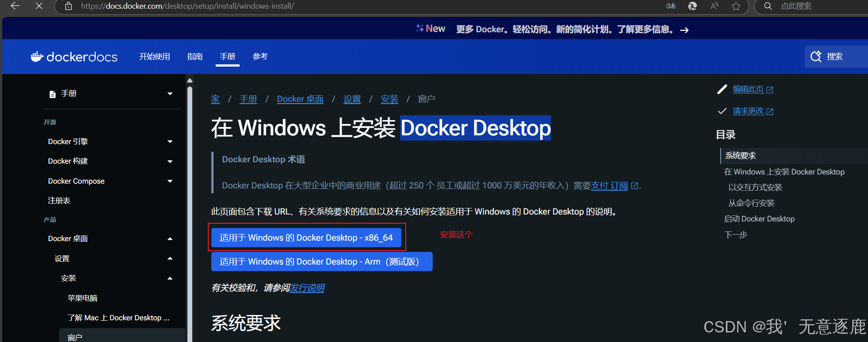868x342 pixels.
Task: Expand Docker 引擎 section arrow
Action: tap(170, 141)
